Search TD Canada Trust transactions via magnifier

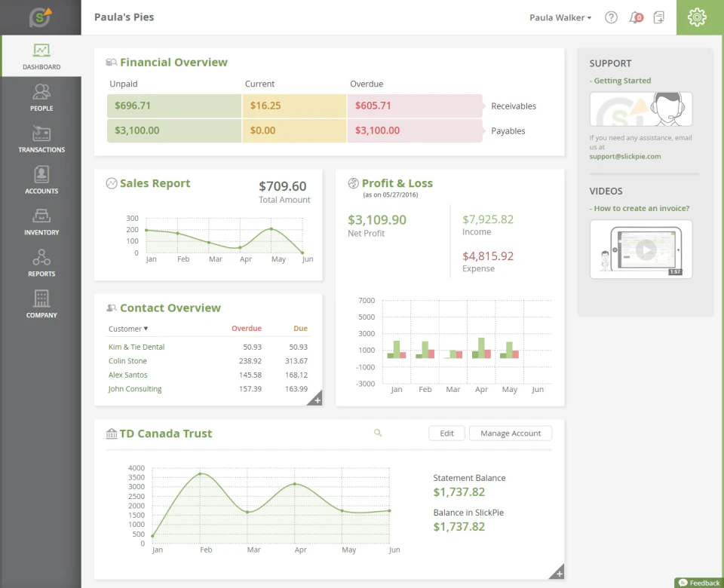click(378, 433)
